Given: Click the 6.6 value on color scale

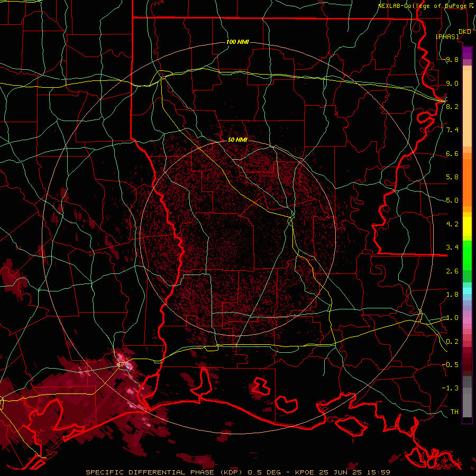Looking at the screenshot, I should pos(452,153).
